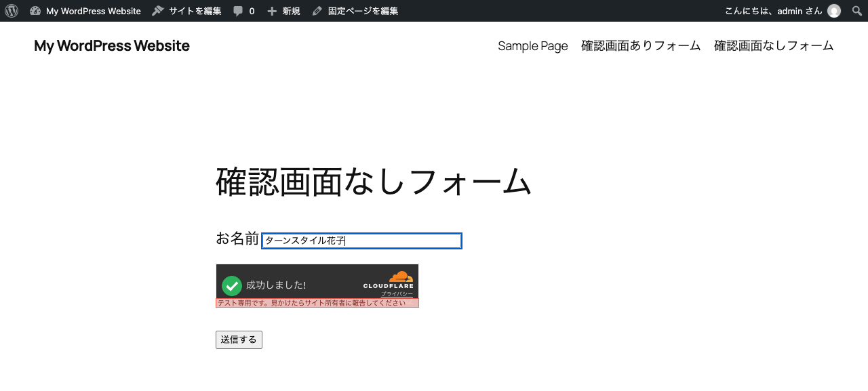Click the サイトを編集 admin bar item

coord(186,11)
